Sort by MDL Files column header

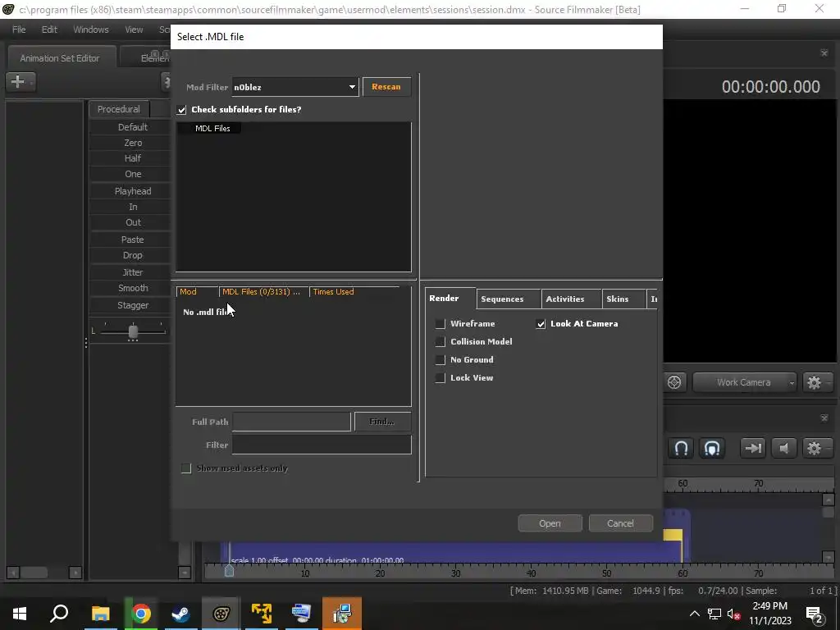tap(263, 291)
